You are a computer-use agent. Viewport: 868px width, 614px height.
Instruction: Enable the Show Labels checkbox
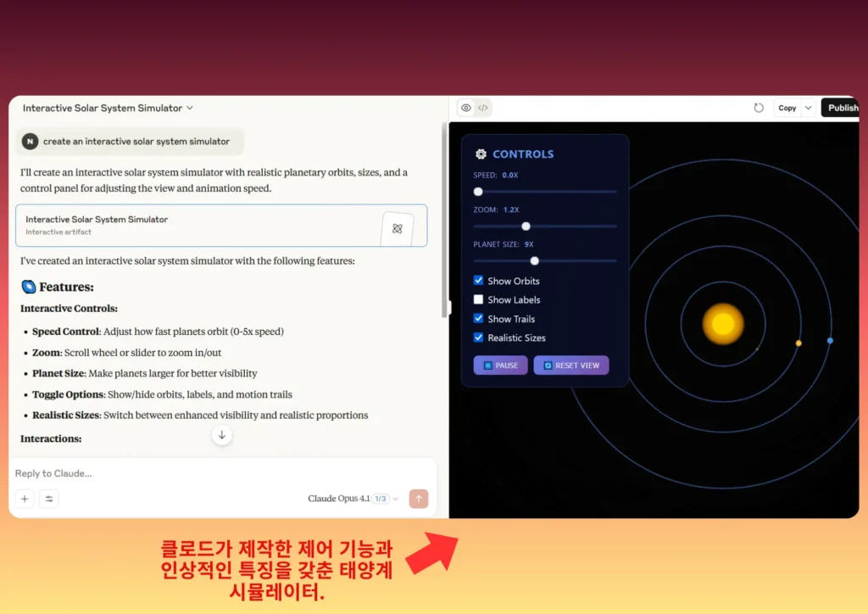click(479, 299)
